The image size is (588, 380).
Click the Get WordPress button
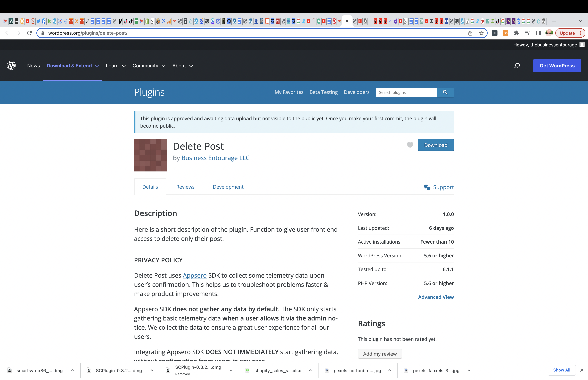click(x=557, y=66)
